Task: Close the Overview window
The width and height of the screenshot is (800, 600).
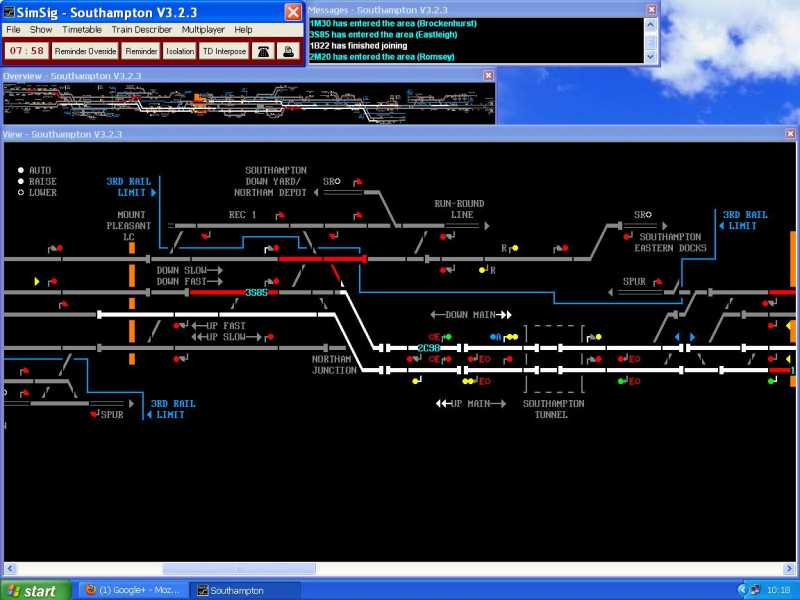Action: 488,76
